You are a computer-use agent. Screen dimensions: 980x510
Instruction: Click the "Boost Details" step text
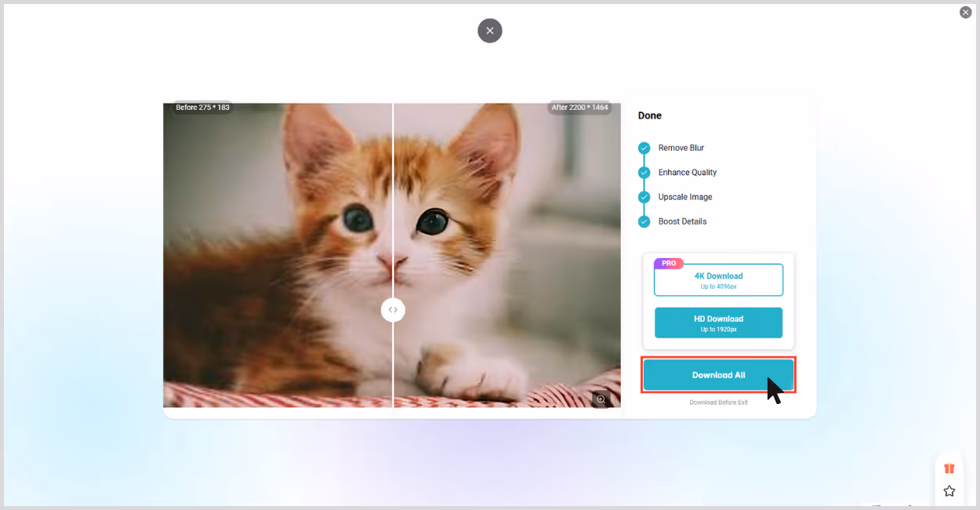683,221
